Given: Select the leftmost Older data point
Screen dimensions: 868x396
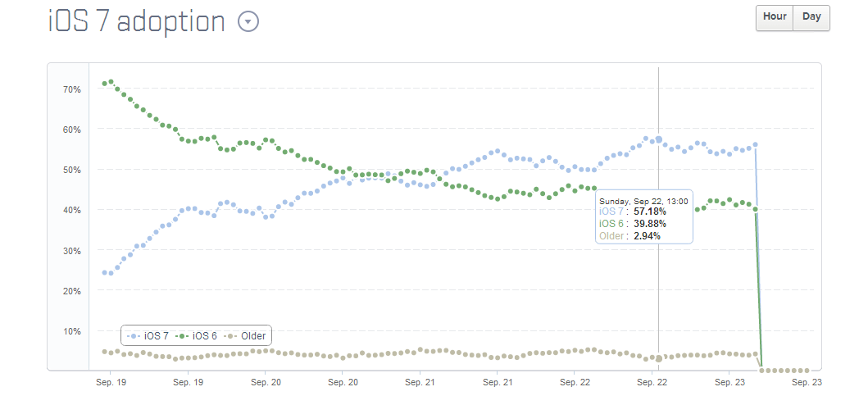Looking at the screenshot, I should (x=104, y=352).
